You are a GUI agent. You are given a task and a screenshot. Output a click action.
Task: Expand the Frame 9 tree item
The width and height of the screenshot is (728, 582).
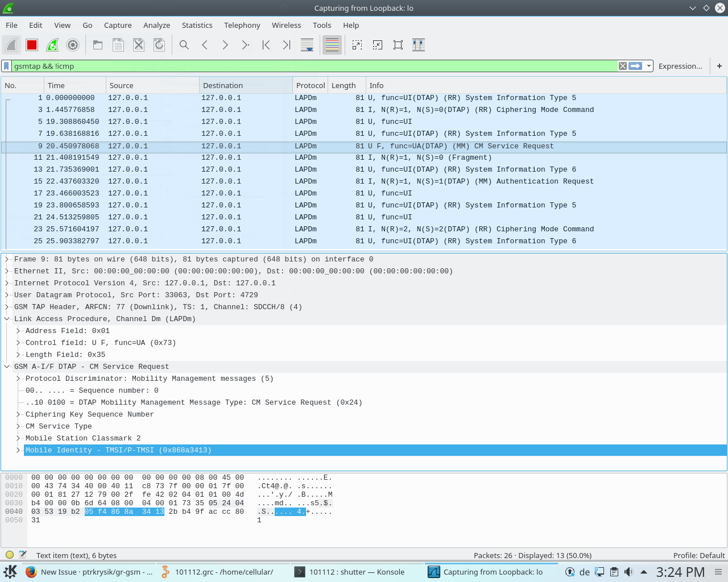(x=6, y=259)
